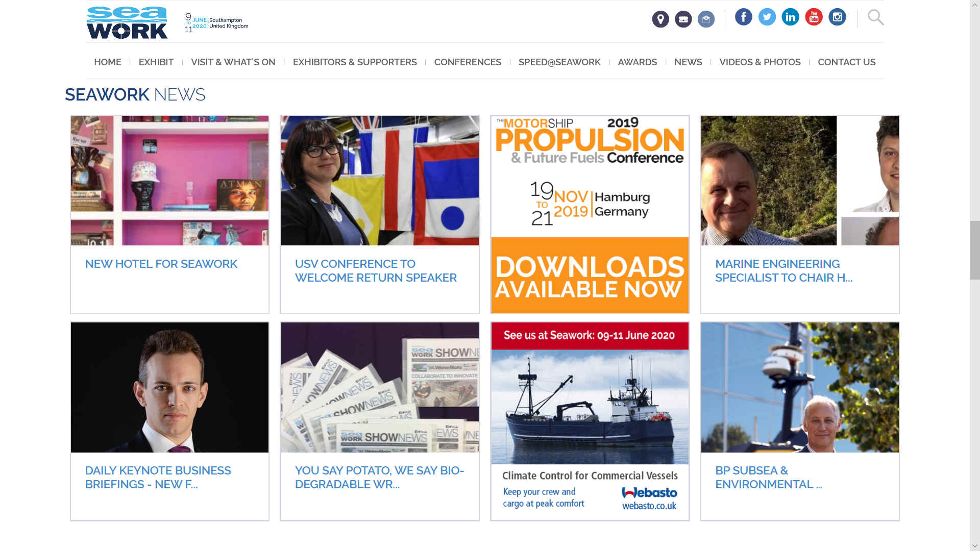
Task: Go to the NEWS menu item
Action: [x=688, y=62]
